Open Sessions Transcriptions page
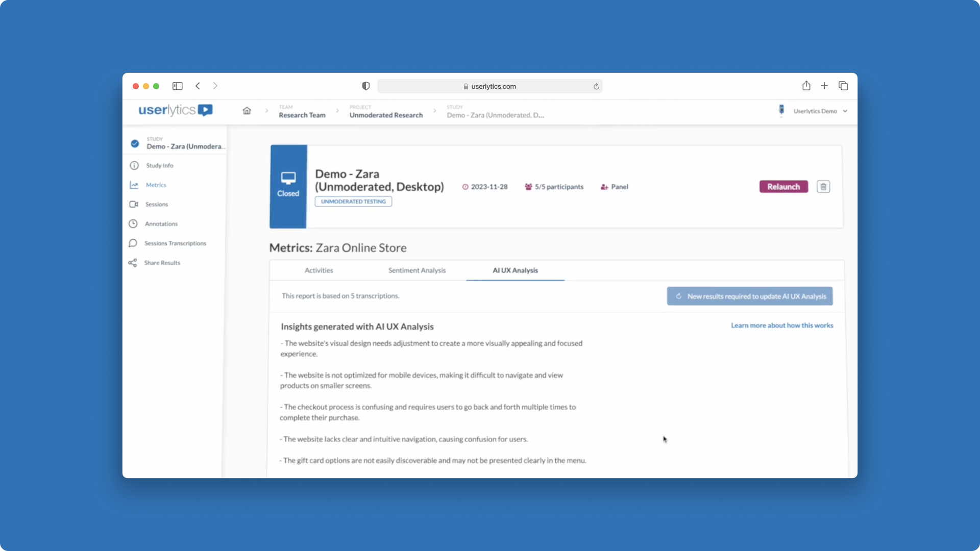 [175, 243]
